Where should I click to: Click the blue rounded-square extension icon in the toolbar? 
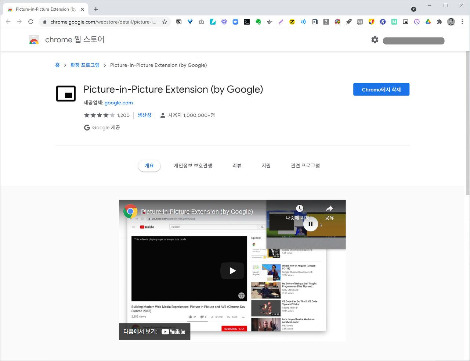tap(235, 22)
